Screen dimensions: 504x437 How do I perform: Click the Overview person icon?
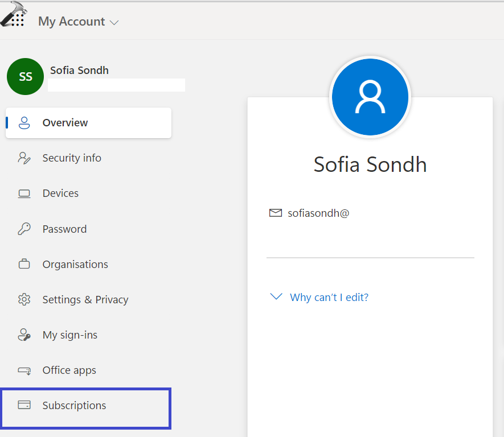pyautogui.click(x=24, y=123)
